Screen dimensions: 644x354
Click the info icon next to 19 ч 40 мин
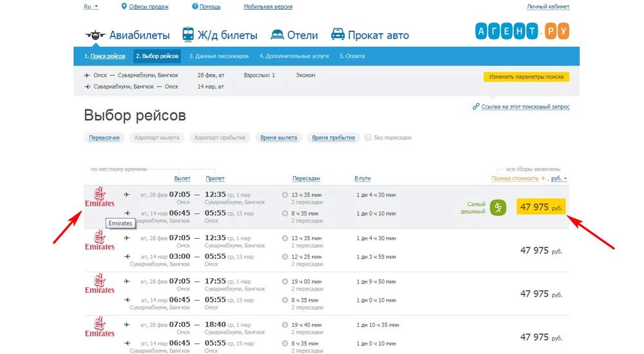[x=285, y=325]
